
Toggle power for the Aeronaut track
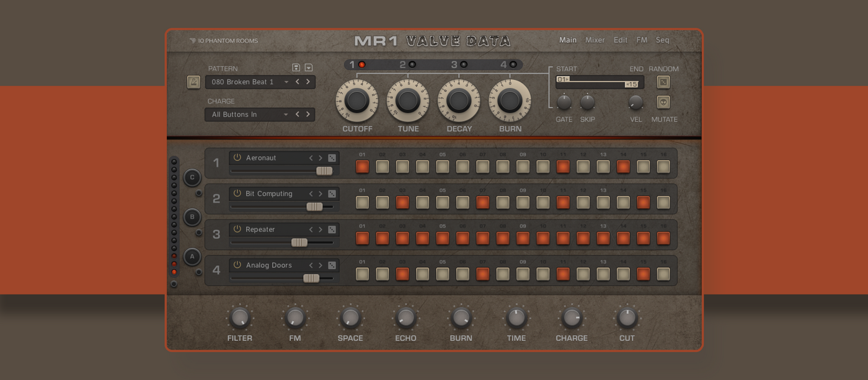click(237, 157)
